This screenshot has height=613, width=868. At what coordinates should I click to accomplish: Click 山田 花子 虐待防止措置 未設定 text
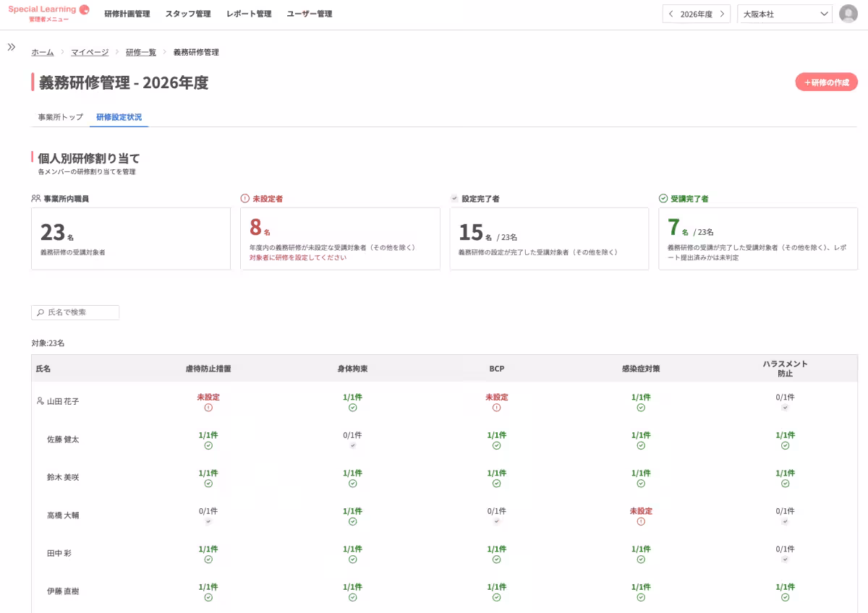click(x=208, y=397)
